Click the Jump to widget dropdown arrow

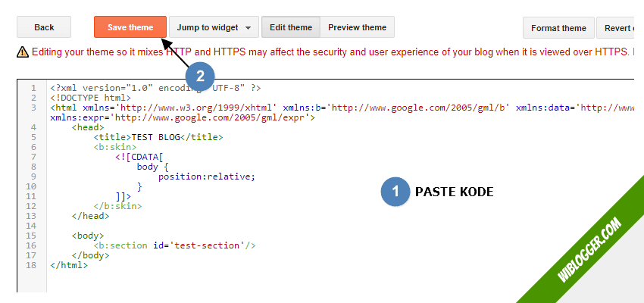(248, 28)
